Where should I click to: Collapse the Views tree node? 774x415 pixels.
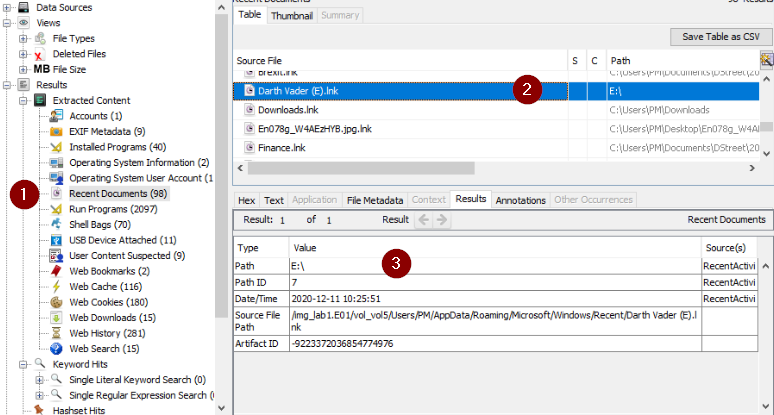8,23
